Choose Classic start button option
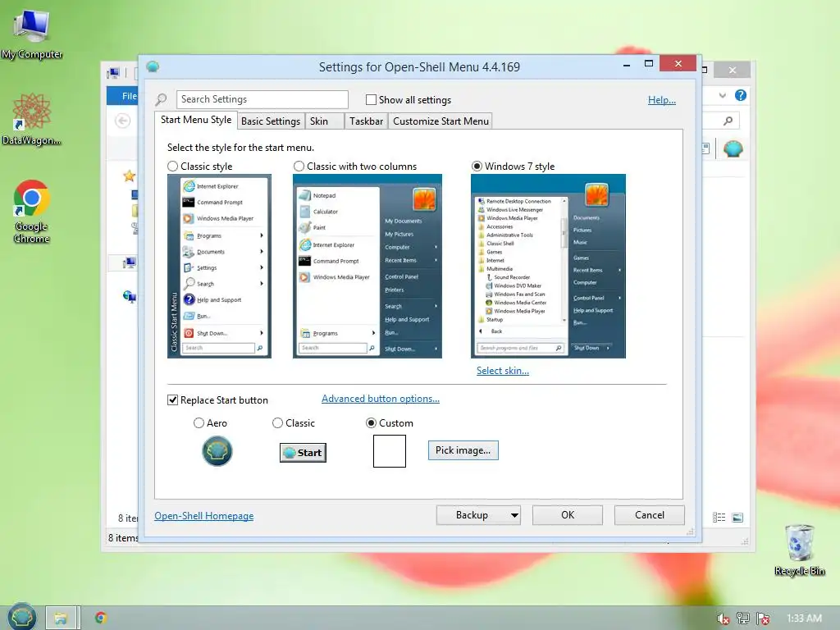The height and width of the screenshot is (630, 840). (277, 422)
